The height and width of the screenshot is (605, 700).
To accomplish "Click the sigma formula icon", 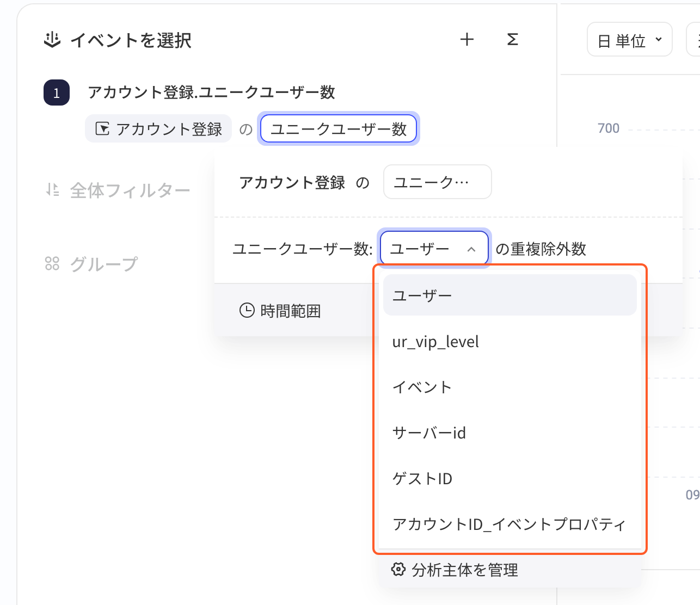I will coord(512,40).
